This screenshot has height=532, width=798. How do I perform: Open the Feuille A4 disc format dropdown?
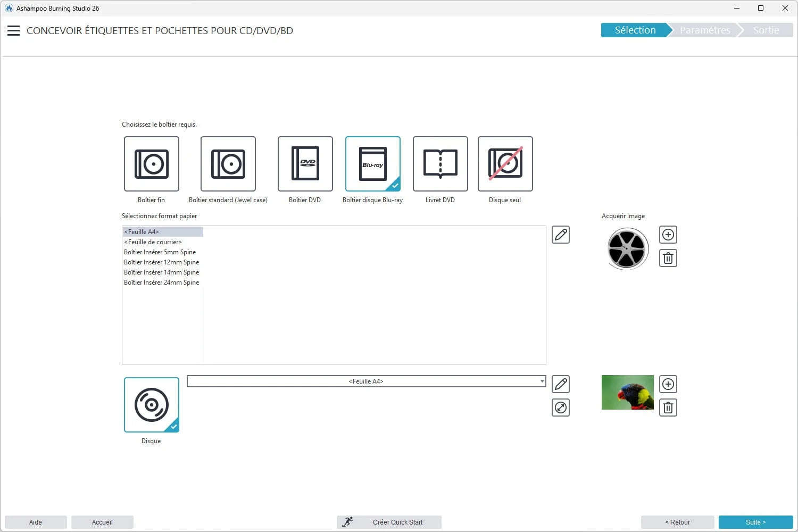(367, 381)
